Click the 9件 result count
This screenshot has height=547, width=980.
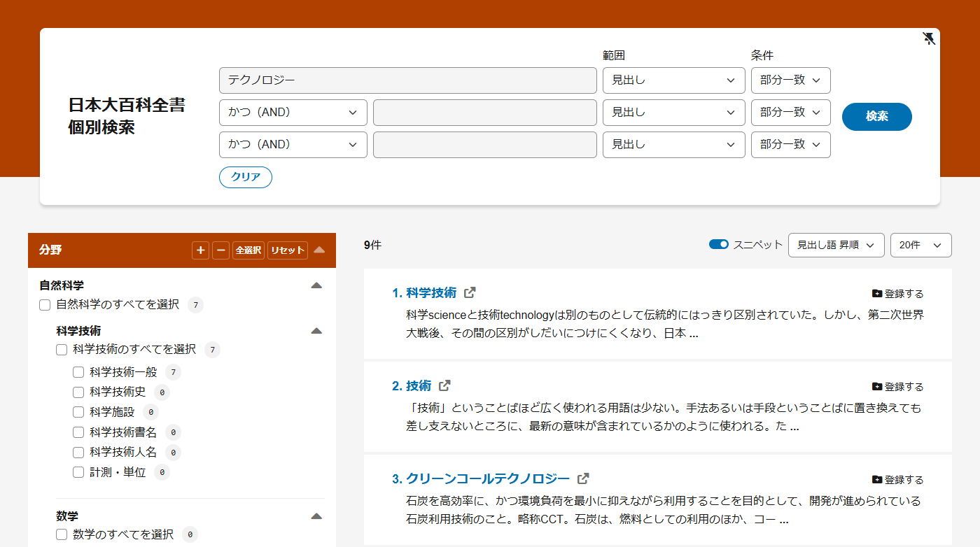point(372,245)
